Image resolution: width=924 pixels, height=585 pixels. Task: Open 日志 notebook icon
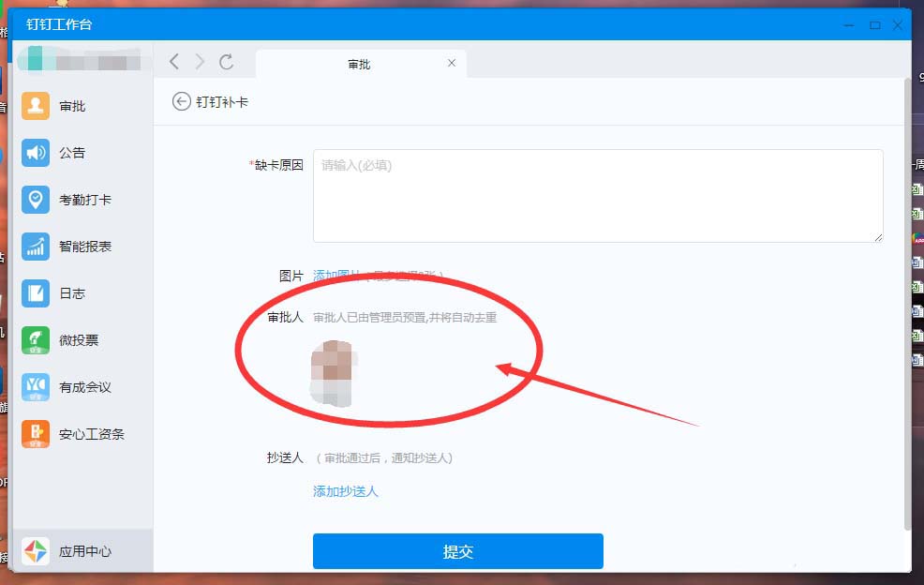tap(36, 293)
